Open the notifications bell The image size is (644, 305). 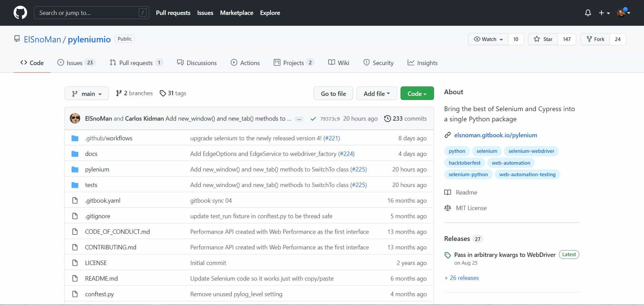588,13
